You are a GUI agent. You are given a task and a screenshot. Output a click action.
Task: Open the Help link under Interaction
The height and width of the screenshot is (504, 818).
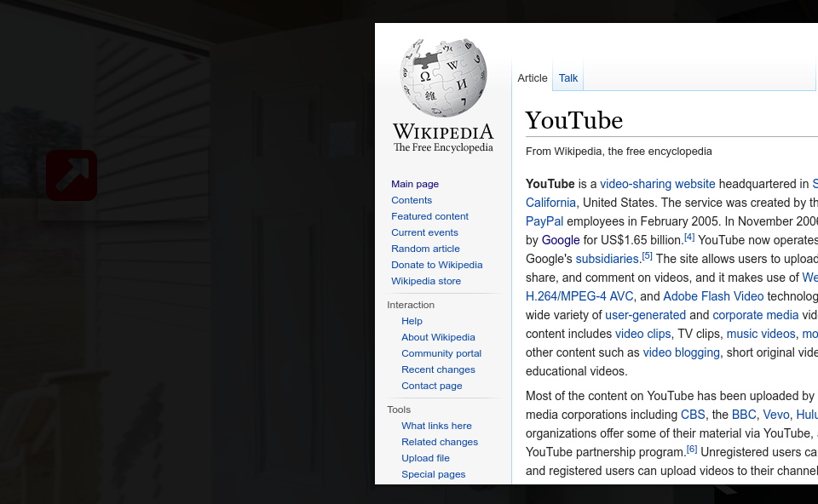coord(412,321)
